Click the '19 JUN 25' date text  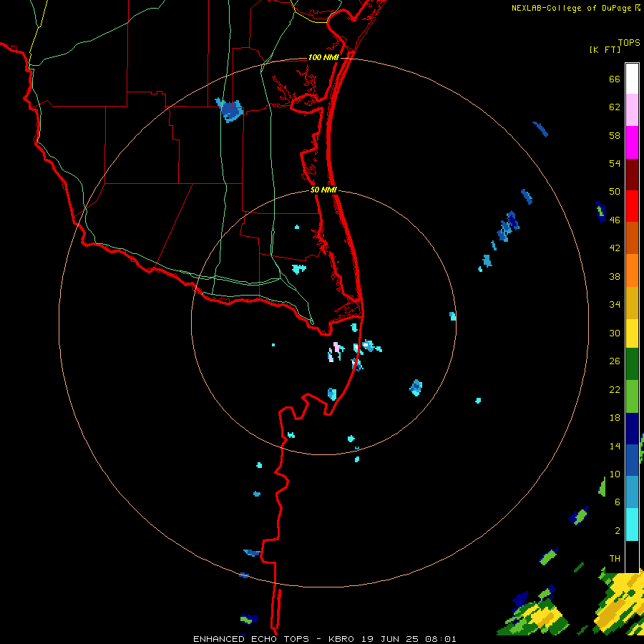coord(390,639)
